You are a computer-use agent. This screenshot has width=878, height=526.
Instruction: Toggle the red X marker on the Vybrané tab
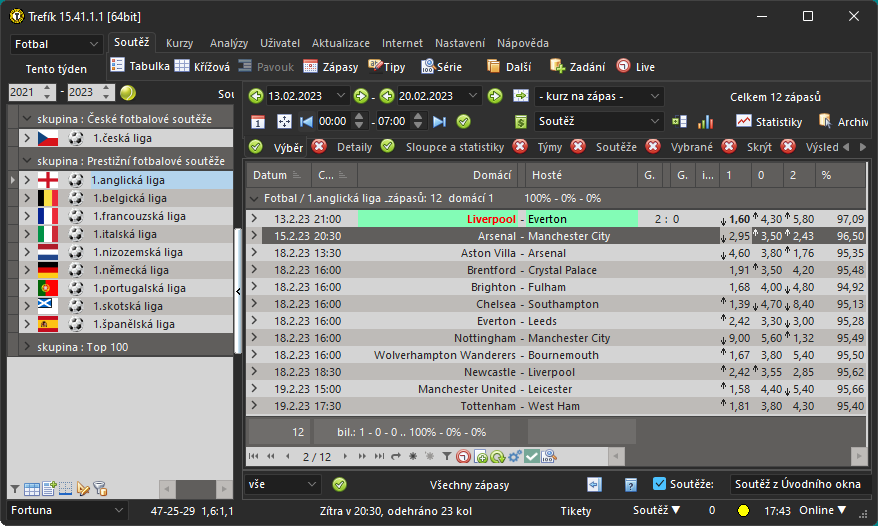[653, 147]
